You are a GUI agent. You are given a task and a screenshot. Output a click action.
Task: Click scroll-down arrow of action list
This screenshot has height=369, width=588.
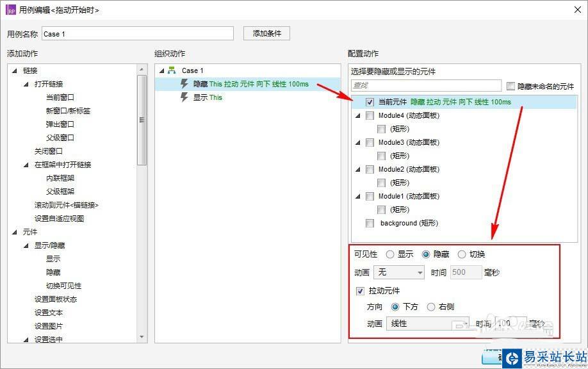coord(142,337)
